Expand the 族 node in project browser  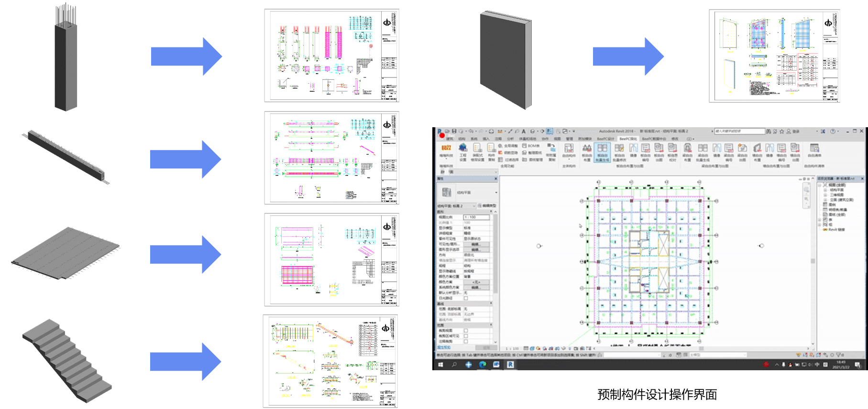[819, 220]
